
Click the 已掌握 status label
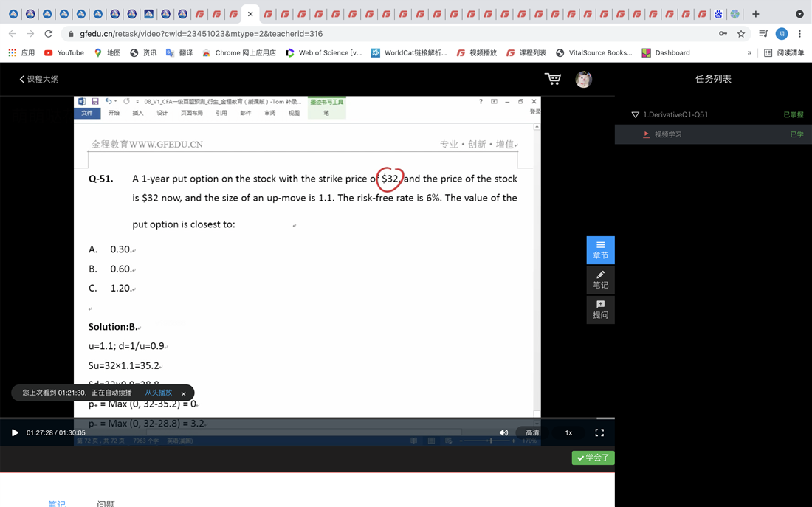[794, 115]
